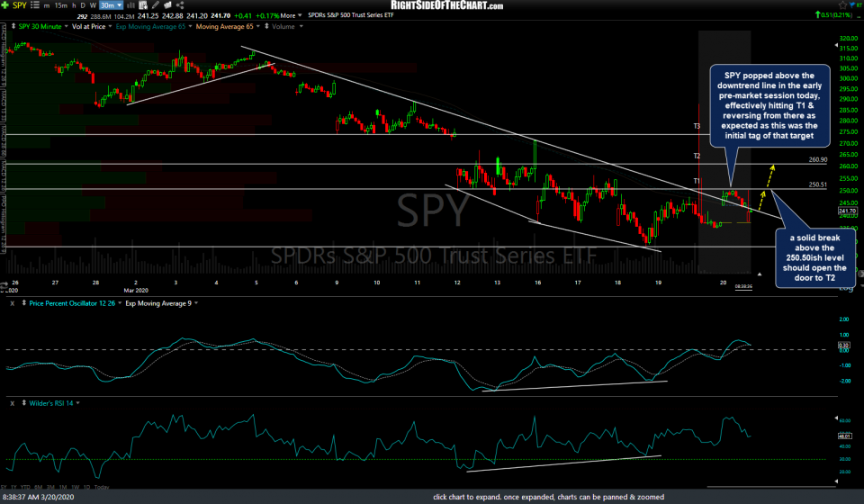Click the arrow marker on RSI scale top
Screen dimensions: 864x504
[836, 418]
